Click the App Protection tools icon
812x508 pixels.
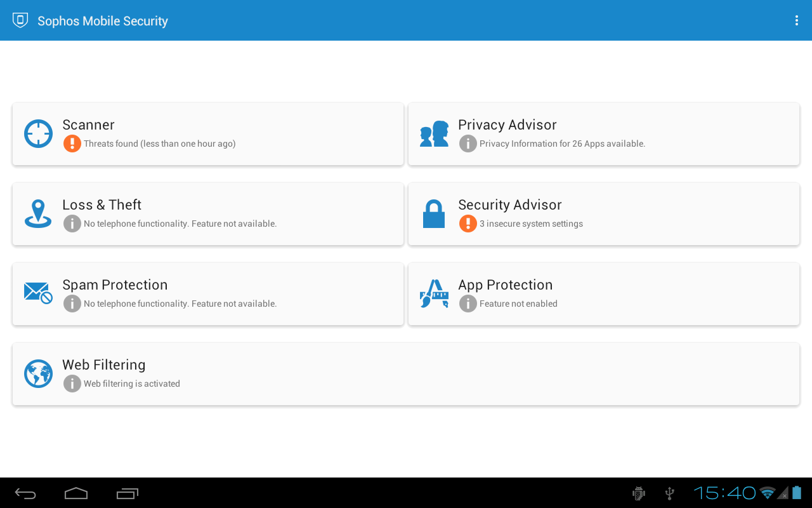434,294
